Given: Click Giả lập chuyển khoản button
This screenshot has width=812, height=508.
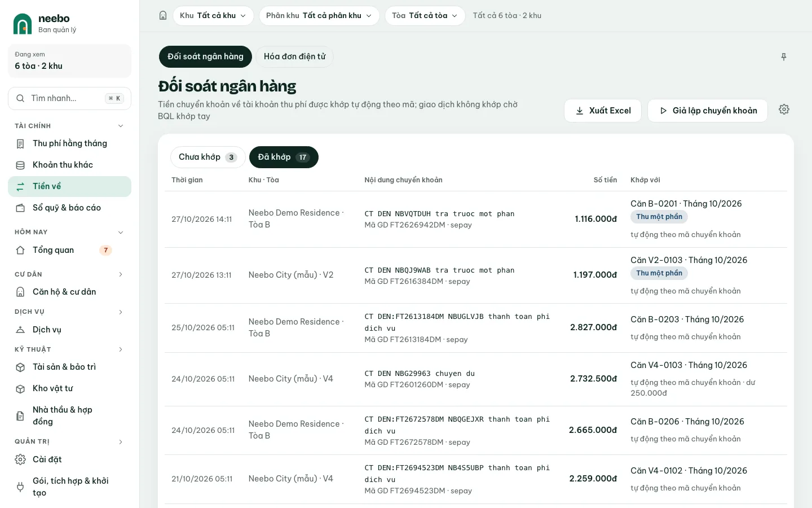Looking at the screenshot, I should (x=708, y=111).
